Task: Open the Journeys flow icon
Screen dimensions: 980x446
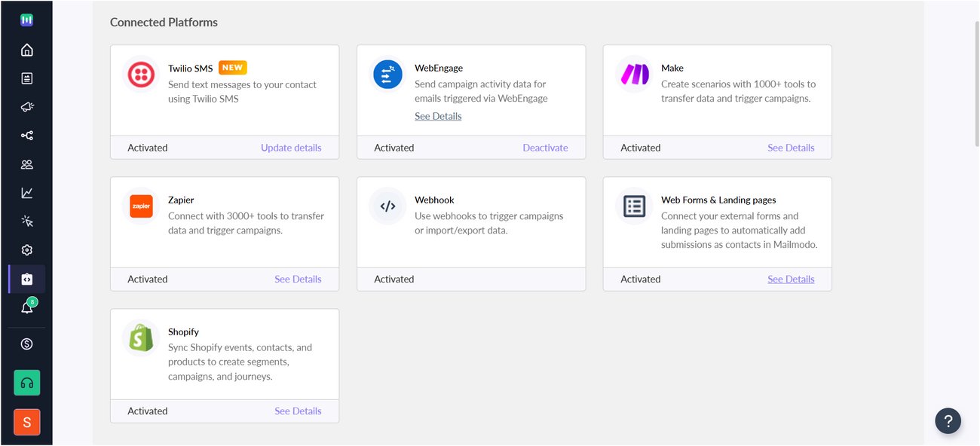Action: coord(26,136)
